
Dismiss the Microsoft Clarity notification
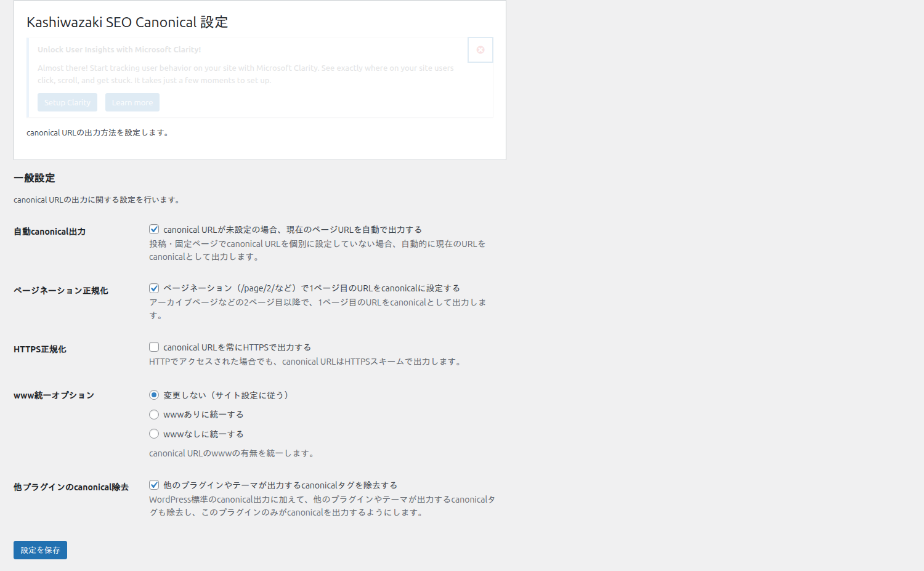(x=480, y=50)
